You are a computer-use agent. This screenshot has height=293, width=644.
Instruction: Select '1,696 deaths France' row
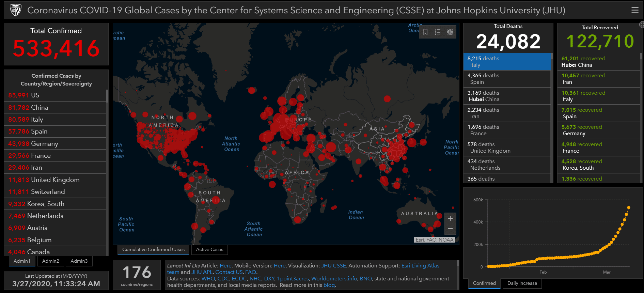point(507,130)
